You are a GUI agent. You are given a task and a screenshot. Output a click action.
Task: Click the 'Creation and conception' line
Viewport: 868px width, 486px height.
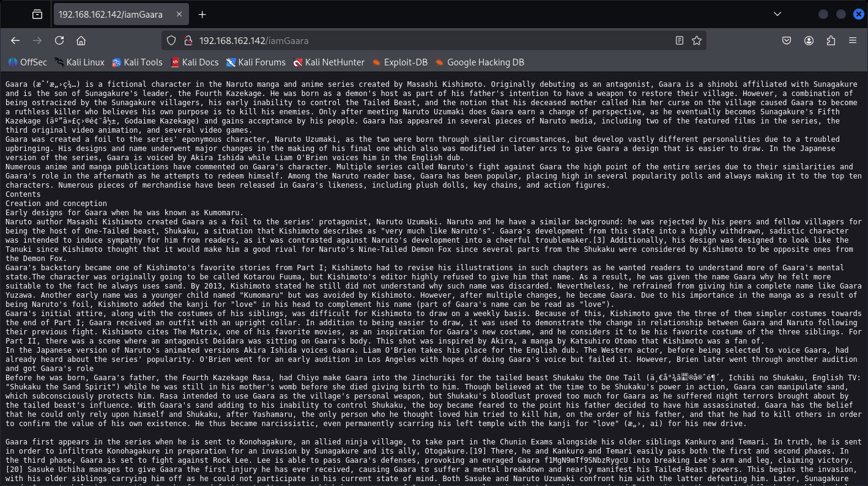56,204
